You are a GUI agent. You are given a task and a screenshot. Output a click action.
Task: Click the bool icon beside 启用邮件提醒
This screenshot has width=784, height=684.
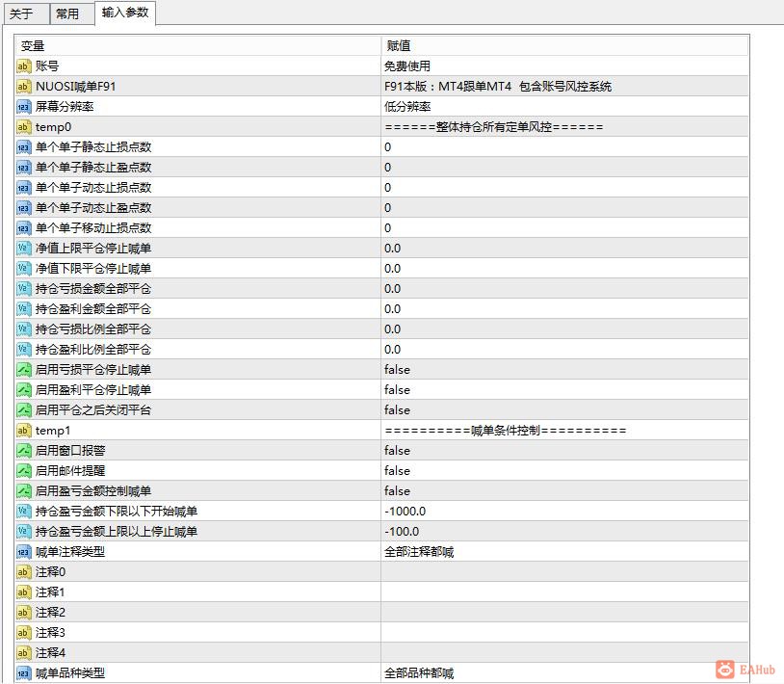[23, 470]
